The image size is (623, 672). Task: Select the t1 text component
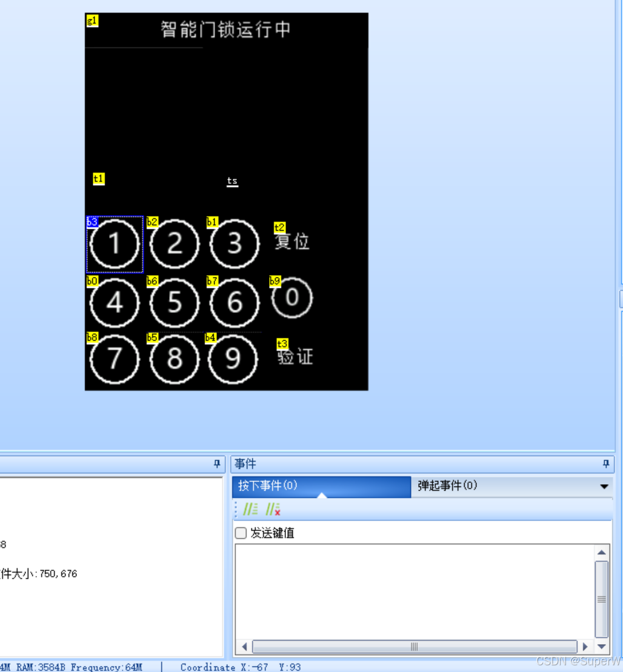[x=99, y=179]
